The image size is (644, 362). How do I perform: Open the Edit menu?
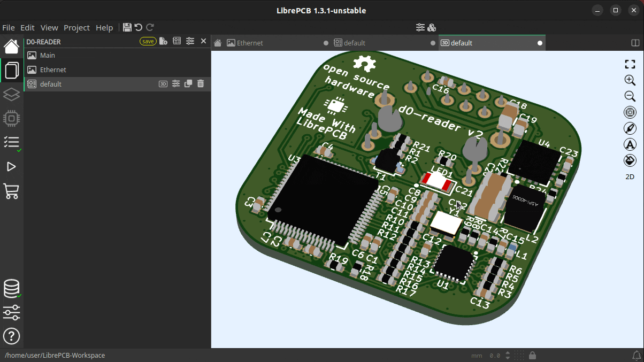point(27,28)
